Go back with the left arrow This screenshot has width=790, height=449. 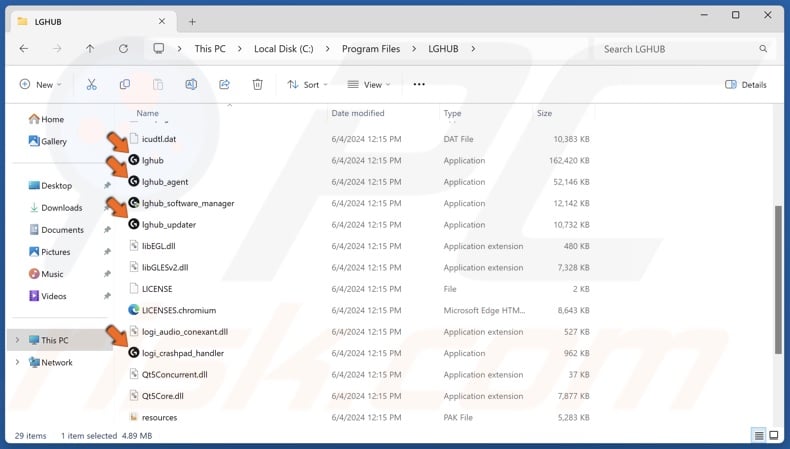[24, 49]
